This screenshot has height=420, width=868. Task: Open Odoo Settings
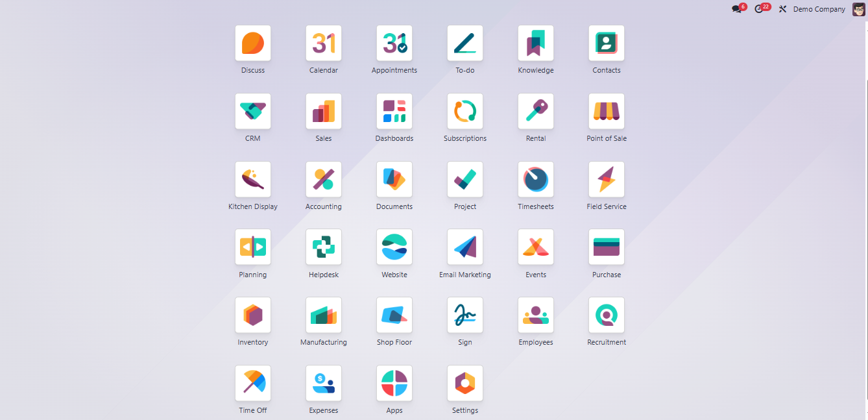(464, 383)
